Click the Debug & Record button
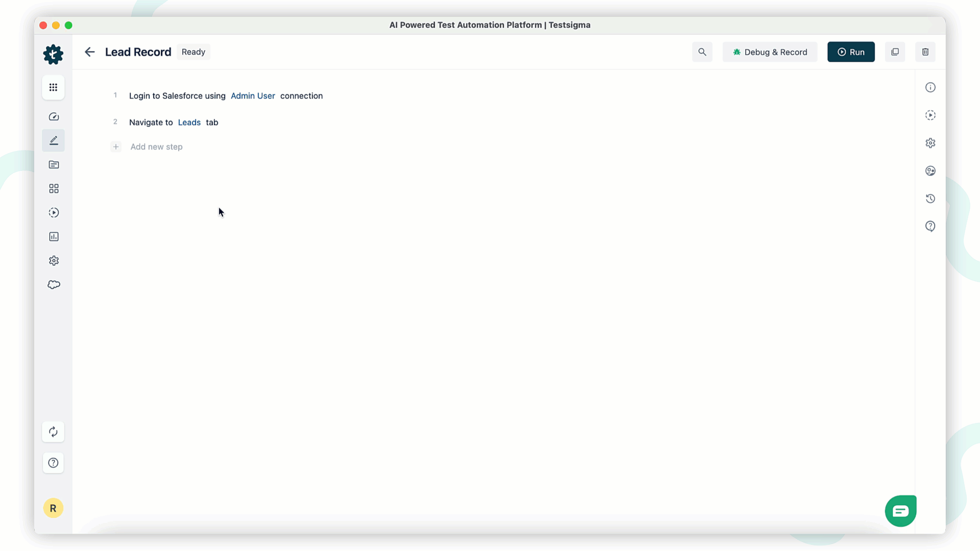 click(x=770, y=52)
